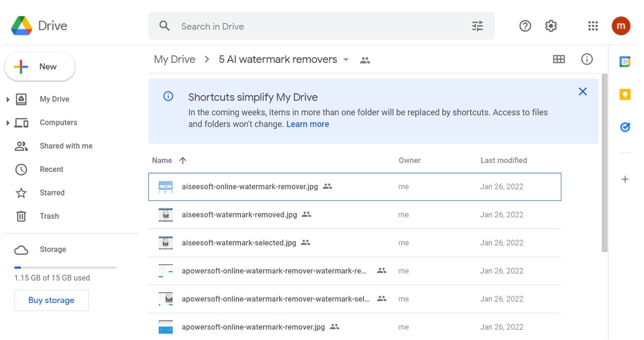This screenshot has width=644, height=340.
Task: Open Google Keep from the side panel
Action: 625,94
